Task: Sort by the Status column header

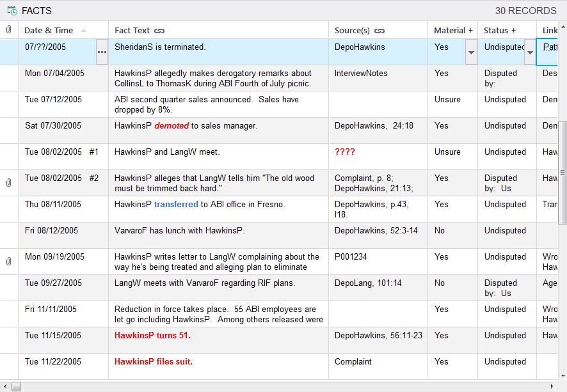Action: click(496, 30)
